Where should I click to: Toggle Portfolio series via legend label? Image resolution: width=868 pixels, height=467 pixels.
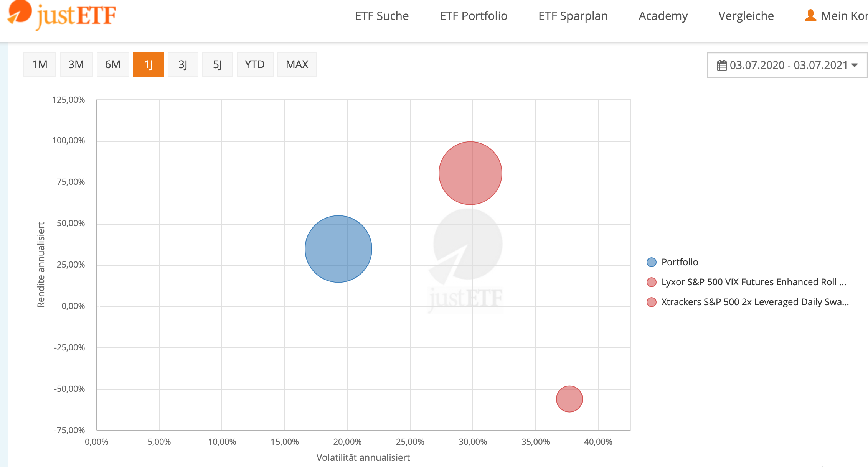click(x=680, y=262)
